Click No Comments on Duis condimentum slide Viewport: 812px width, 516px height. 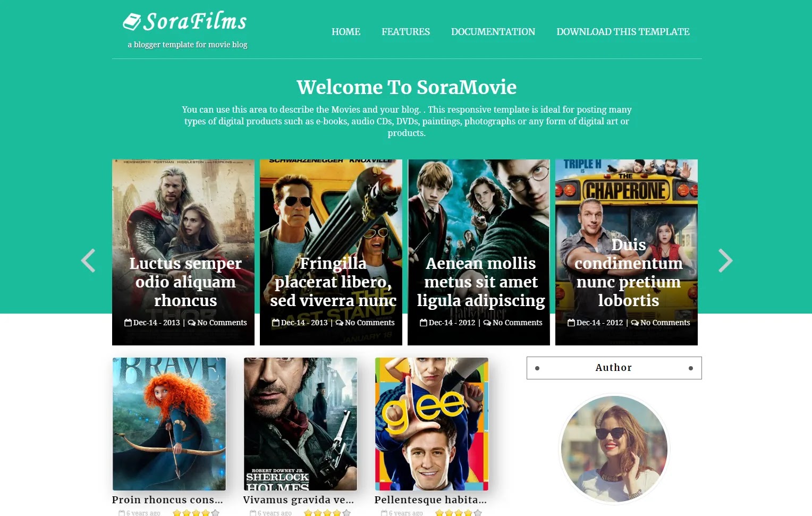click(x=665, y=323)
